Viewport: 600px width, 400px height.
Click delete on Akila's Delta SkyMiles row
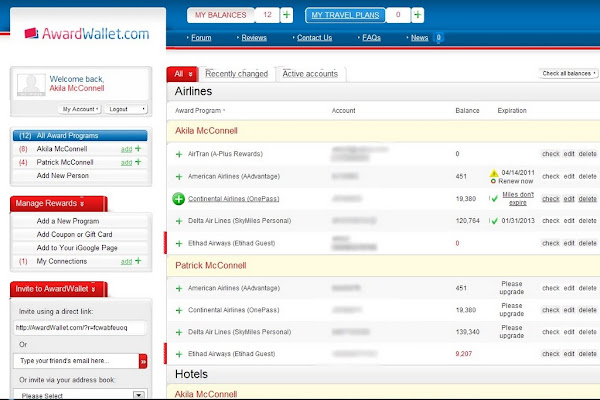pos(587,221)
